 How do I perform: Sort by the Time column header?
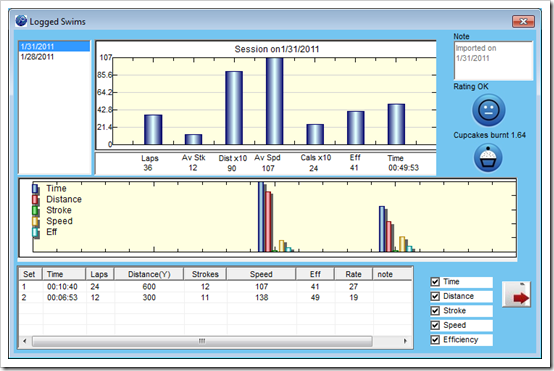pyautogui.click(x=64, y=274)
